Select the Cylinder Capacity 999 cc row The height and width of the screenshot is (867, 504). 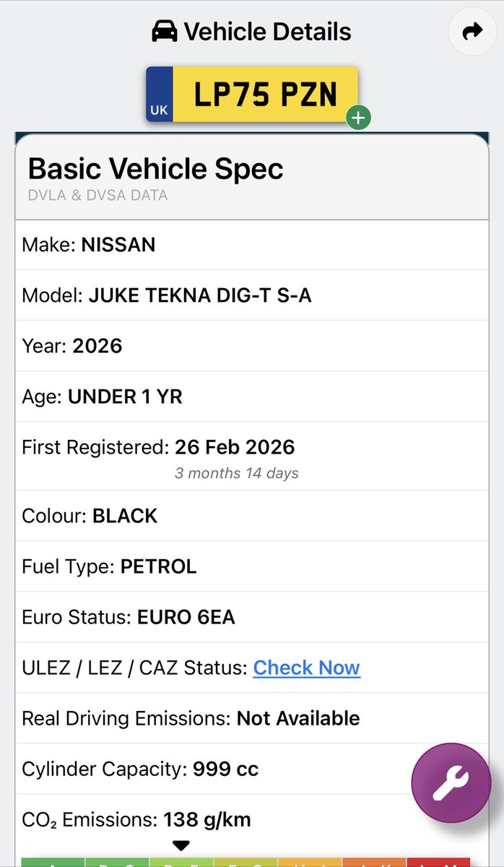252,769
